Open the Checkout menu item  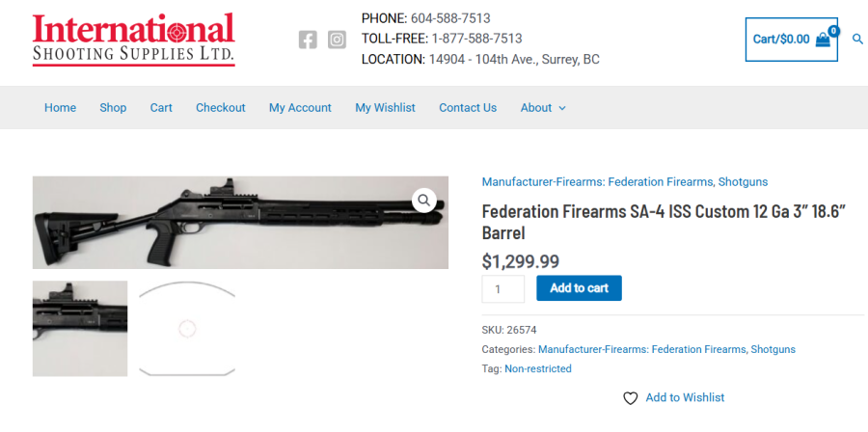tap(221, 108)
